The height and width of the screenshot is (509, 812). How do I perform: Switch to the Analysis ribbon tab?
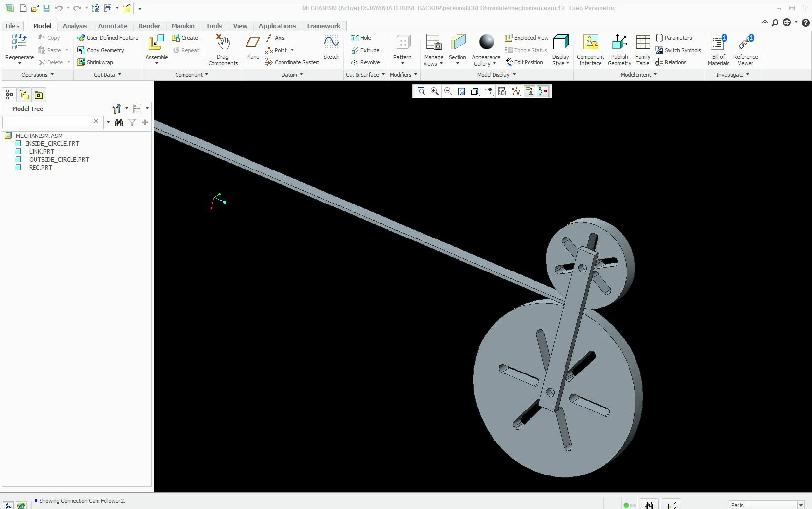pos(74,26)
